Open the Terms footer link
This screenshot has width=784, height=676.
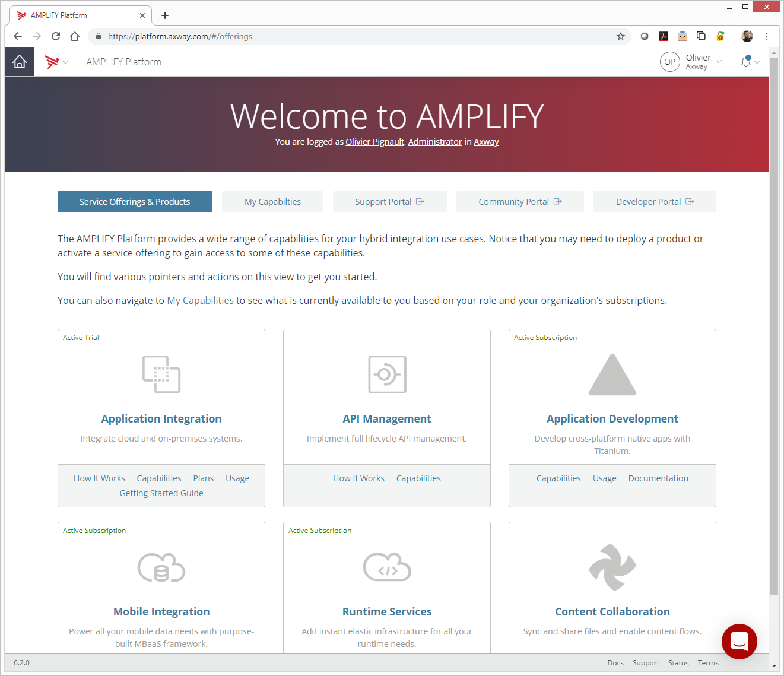coord(708,663)
